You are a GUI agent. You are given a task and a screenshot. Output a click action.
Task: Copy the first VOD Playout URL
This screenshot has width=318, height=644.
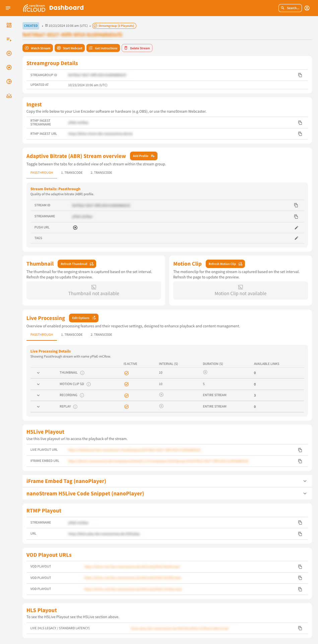[x=300, y=567]
